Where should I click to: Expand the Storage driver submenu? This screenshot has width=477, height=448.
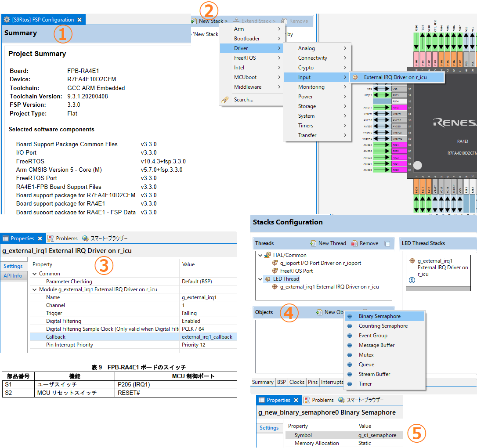[318, 106]
